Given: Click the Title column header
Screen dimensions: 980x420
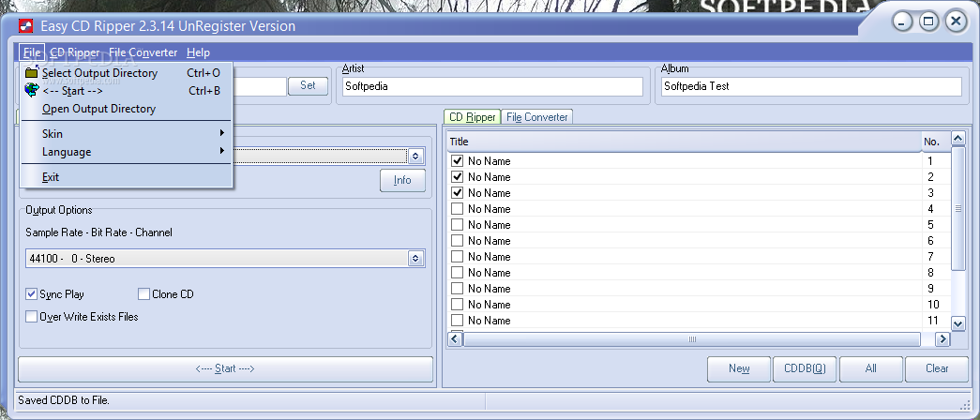Looking at the screenshot, I should click(x=684, y=142).
